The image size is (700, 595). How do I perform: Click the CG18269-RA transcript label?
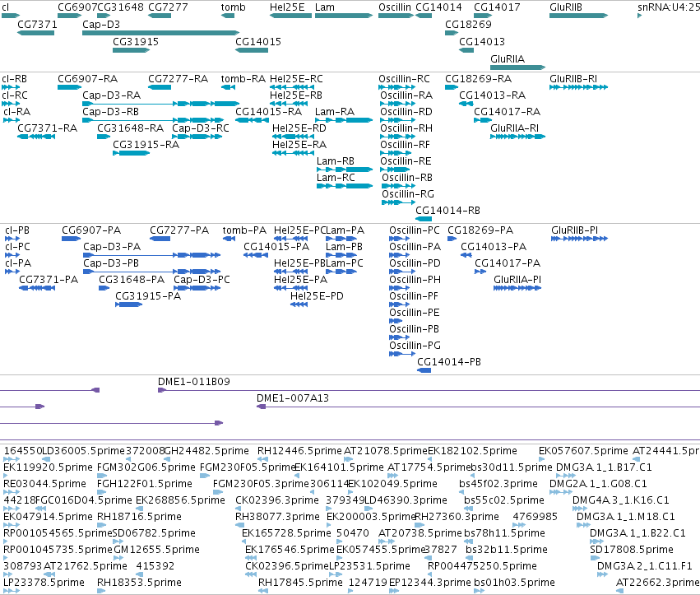click(x=478, y=79)
